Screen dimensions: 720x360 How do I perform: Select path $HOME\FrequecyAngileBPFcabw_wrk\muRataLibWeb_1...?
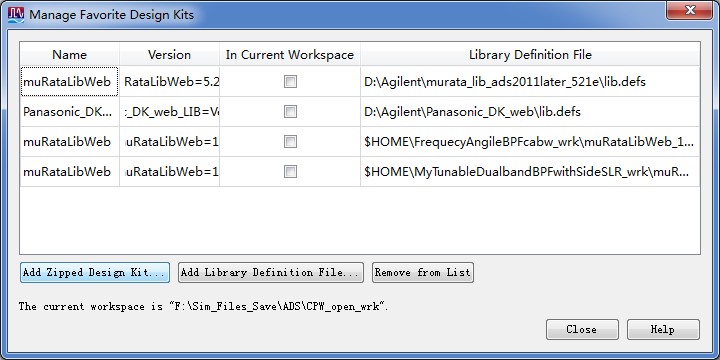[530, 142]
